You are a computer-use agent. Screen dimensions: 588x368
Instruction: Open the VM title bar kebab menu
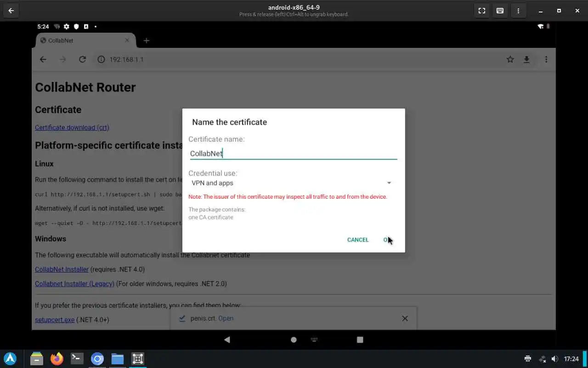click(519, 11)
